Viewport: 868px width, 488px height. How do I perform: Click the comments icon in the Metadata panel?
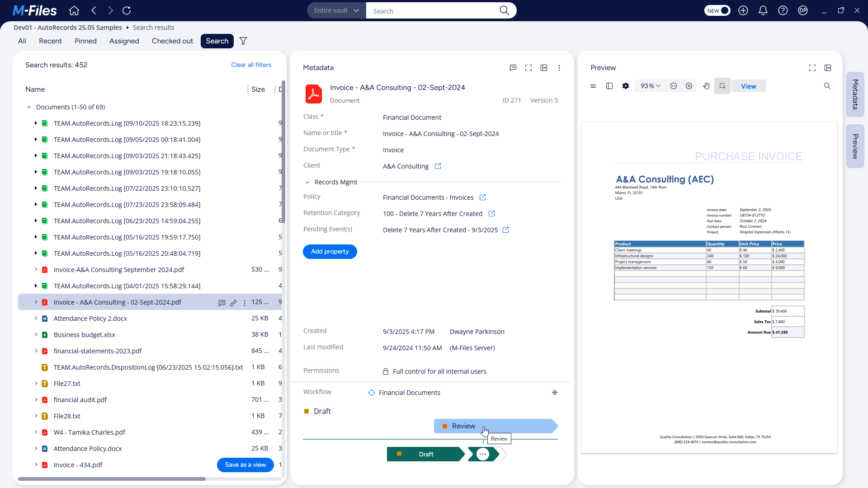(x=513, y=68)
